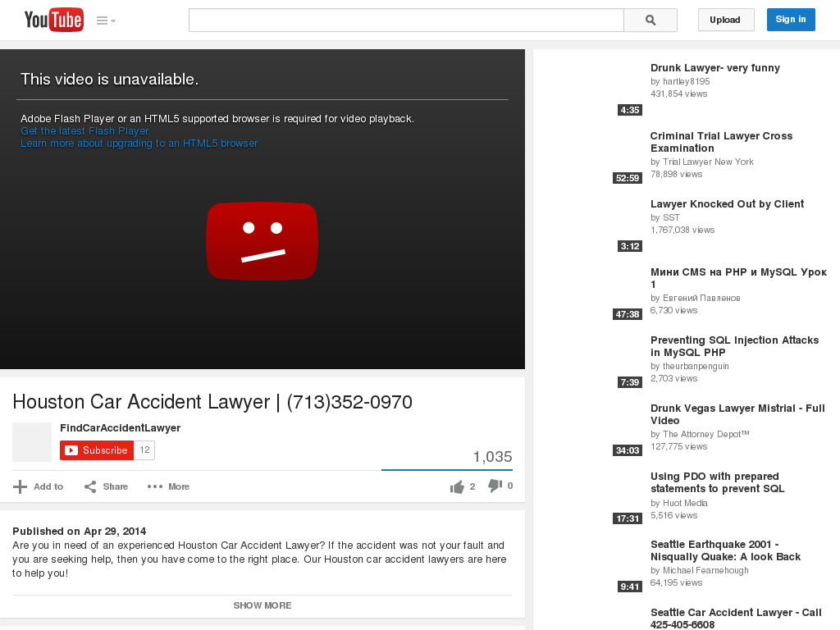Open Learn more about HTML5 browser link

[x=139, y=143]
